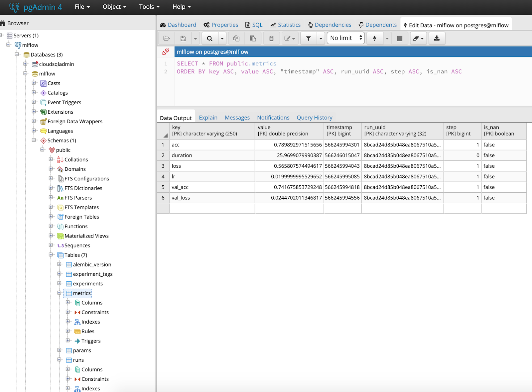The width and height of the screenshot is (532, 392).
Task: Click the key column header
Action: 212,131
